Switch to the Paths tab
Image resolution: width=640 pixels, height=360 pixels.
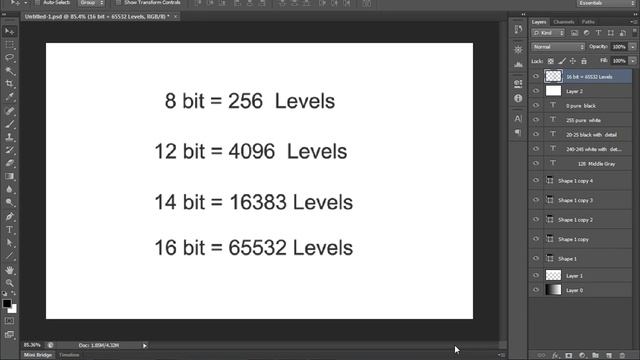click(588, 22)
